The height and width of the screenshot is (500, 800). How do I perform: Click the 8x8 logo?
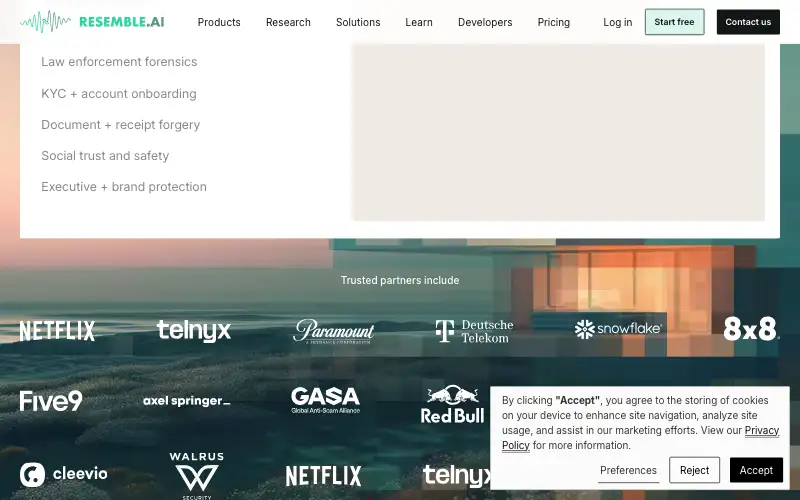(752, 329)
